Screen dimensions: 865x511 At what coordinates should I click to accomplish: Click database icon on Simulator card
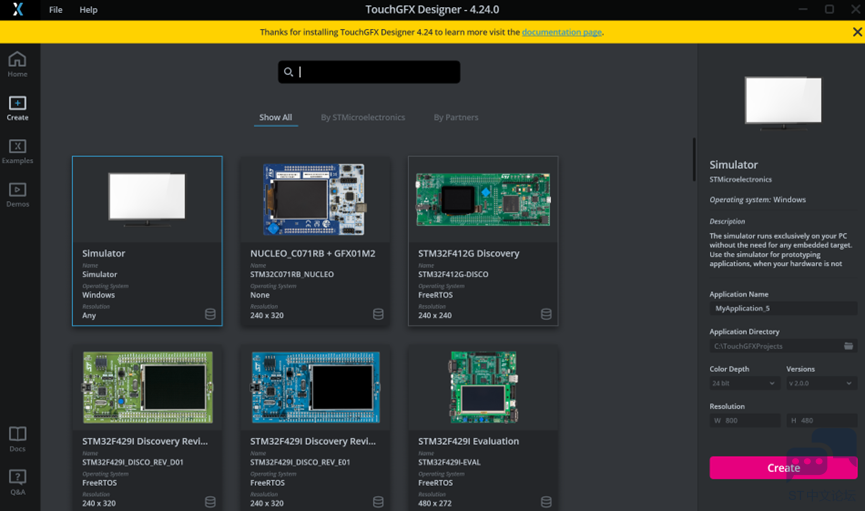(x=210, y=314)
